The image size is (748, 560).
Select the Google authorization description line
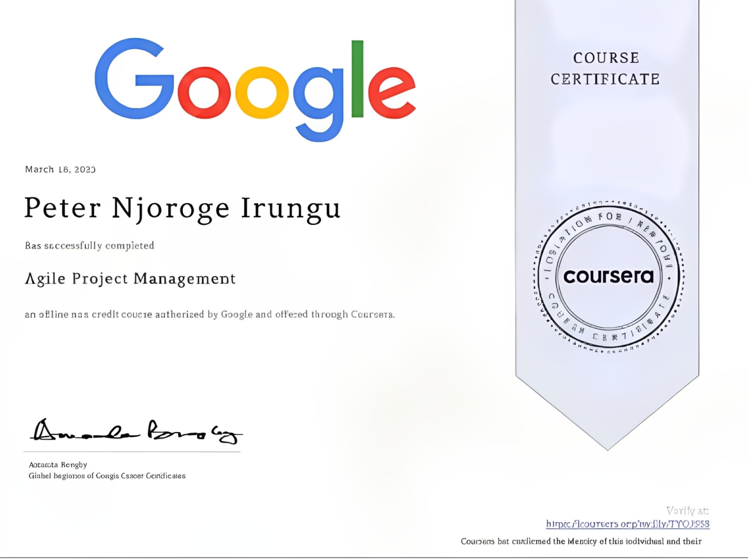pyautogui.click(x=210, y=314)
